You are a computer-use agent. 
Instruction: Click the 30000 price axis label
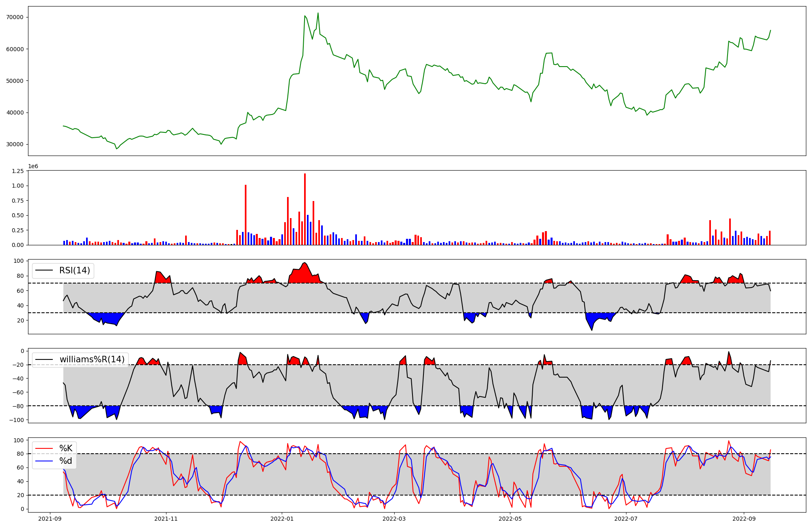click(x=15, y=144)
